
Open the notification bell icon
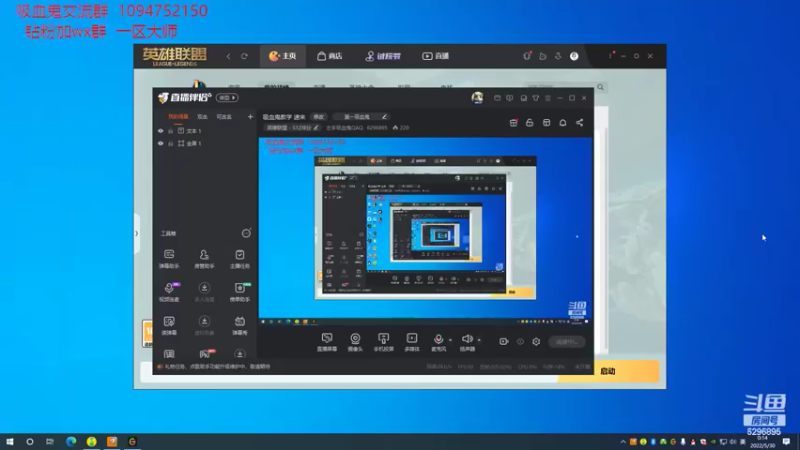pos(563,122)
